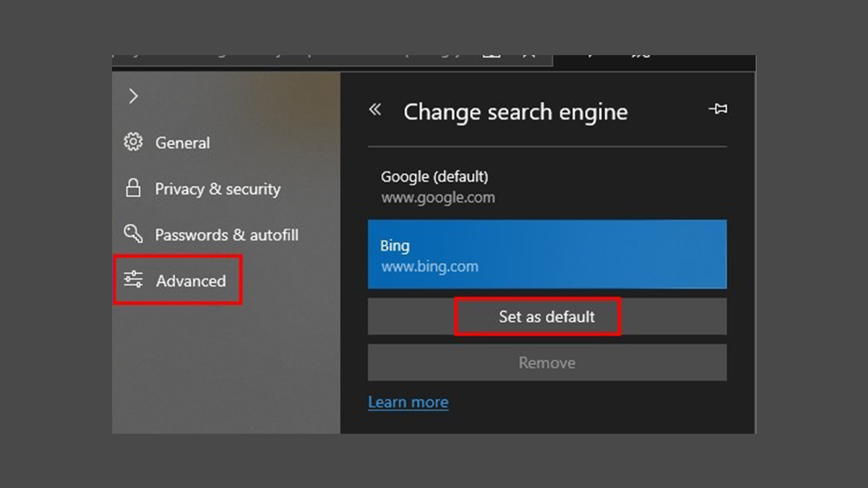Go back with the double-chevron arrow
The image size is (868, 488).
click(374, 109)
